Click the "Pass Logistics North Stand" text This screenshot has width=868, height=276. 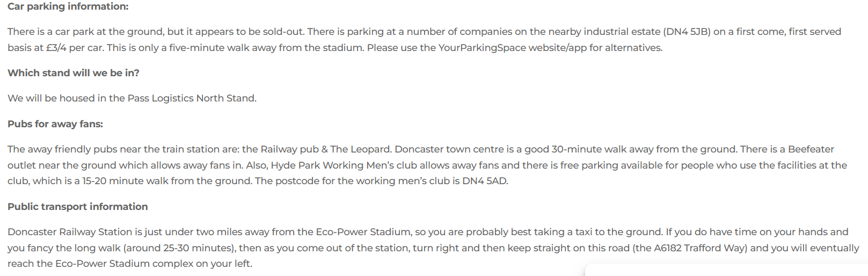click(191, 98)
